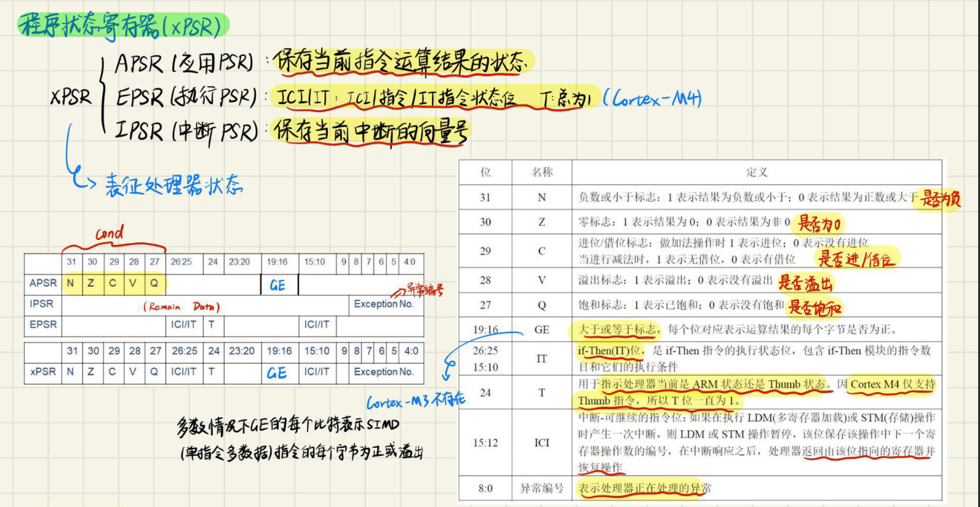Click the IT name cell in definition table
The width and height of the screenshot is (980, 507).
pos(542,359)
